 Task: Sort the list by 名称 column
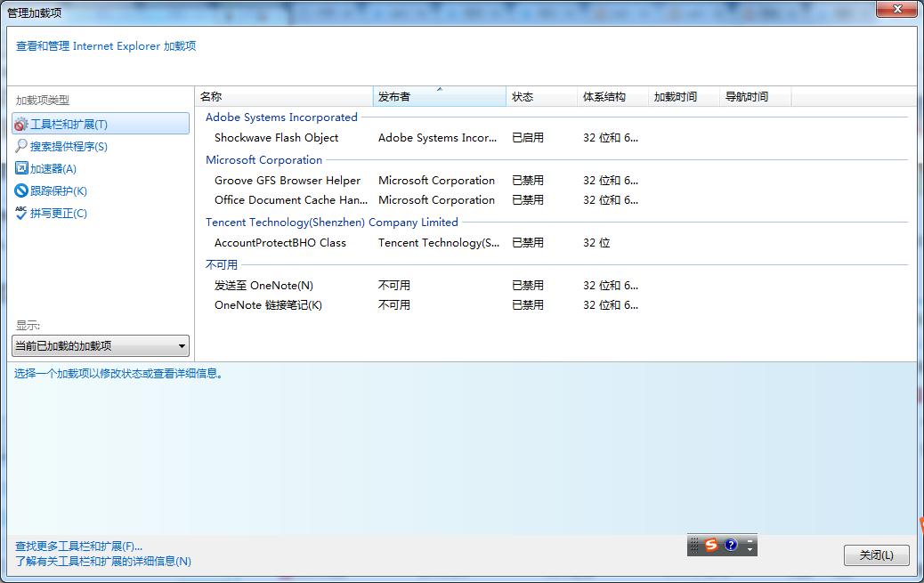pos(284,97)
